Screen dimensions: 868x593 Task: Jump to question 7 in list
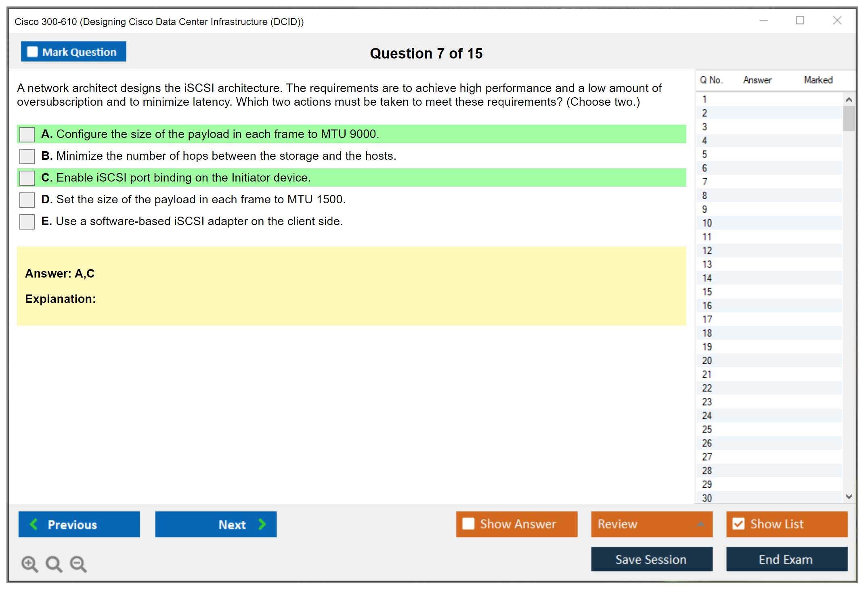(x=704, y=182)
